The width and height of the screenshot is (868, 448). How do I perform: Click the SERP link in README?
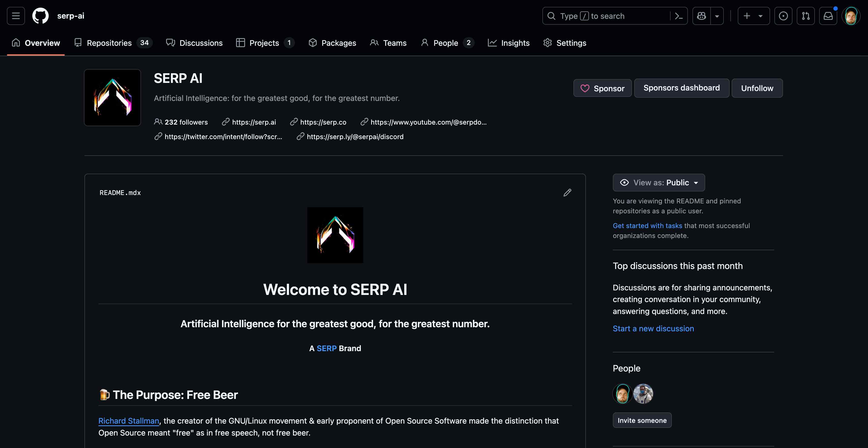tap(326, 348)
